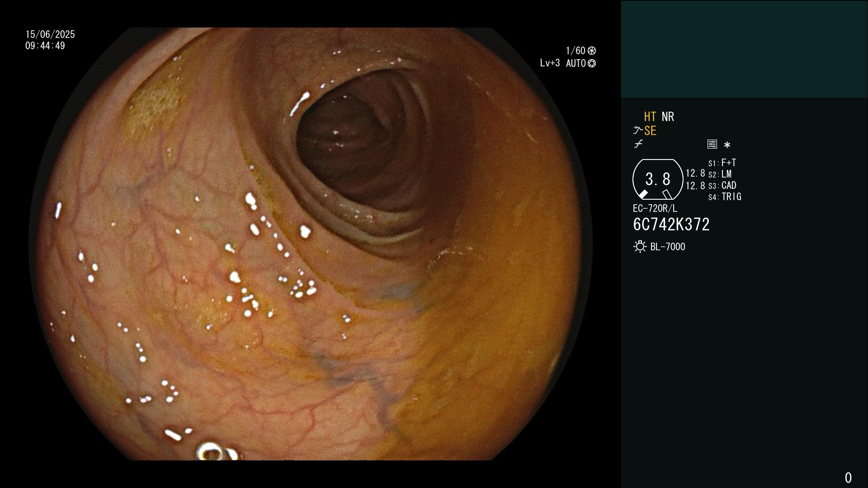This screenshot has height=488, width=868.
Task: Click the image counter 0
Action: (x=848, y=478)
